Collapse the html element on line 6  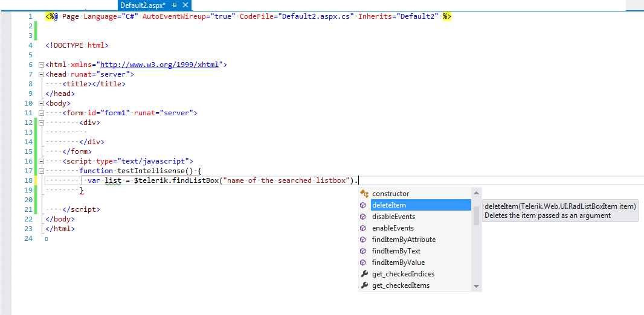click(x=40, y=65)
